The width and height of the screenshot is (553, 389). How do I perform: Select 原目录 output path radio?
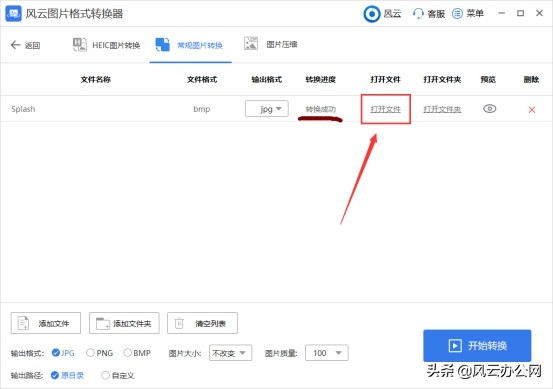click(x=54, y=375)
